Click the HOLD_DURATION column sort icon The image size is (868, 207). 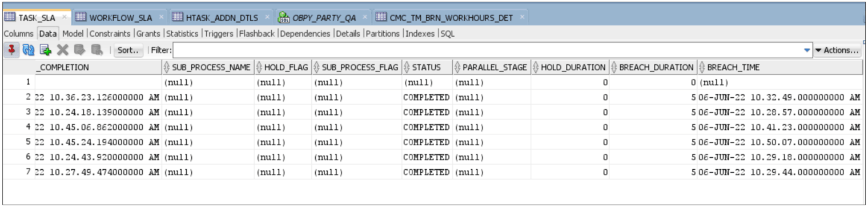pyautogui.click(x=536, y=67)
